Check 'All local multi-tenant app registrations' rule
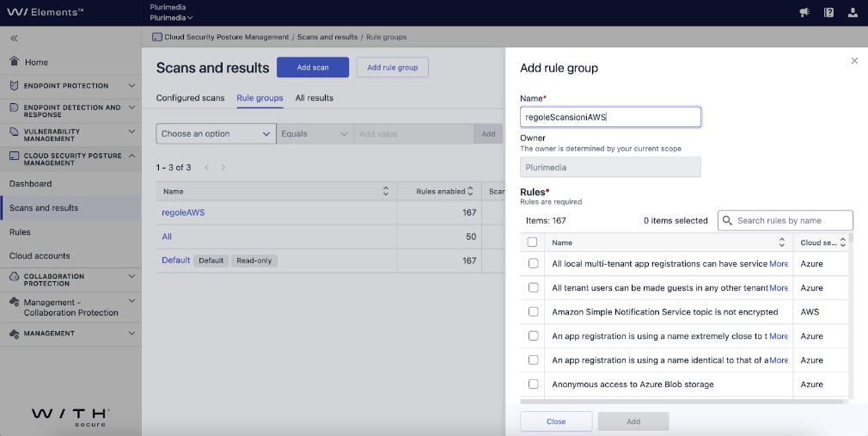868x436 pixels. coord(533,264)
